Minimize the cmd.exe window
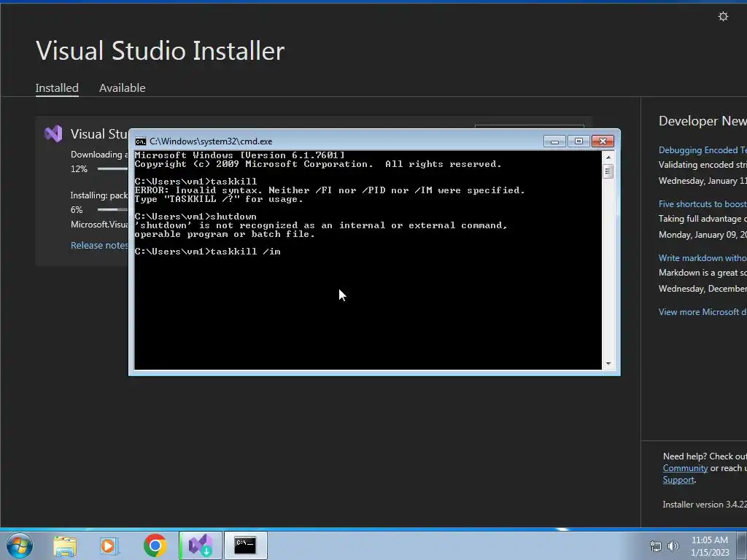 [554, 141]
